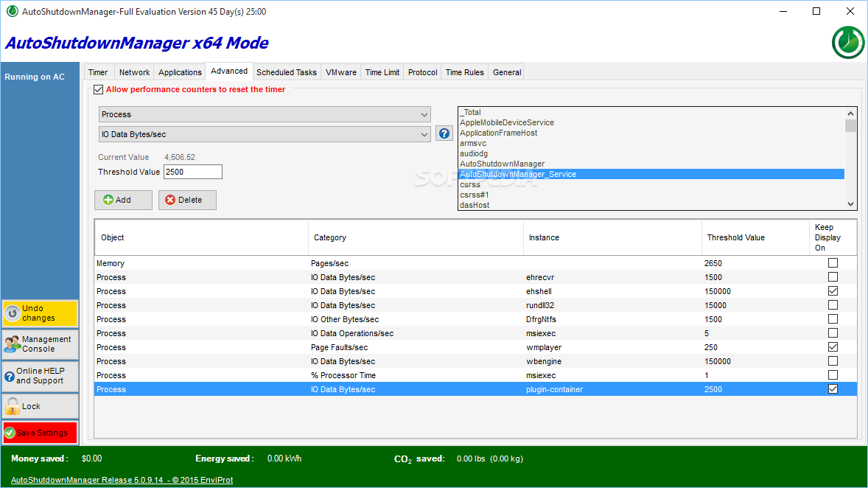Switch to the Timer tab

click(x=98, y=72)
